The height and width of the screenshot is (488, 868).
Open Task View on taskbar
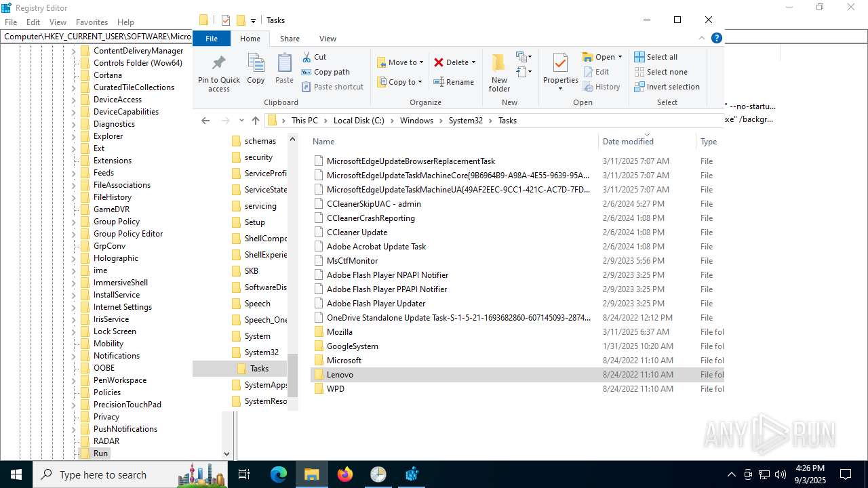(245, 474)
